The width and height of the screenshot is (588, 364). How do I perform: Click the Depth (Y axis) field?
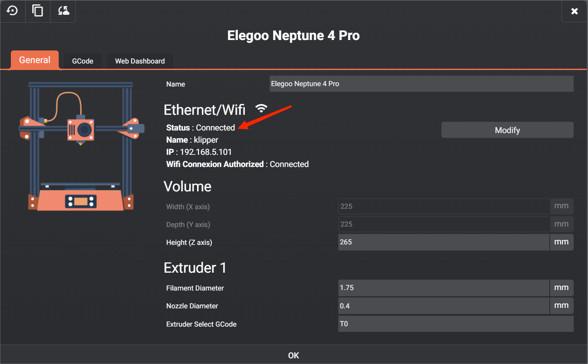click(x=444, y=224)
